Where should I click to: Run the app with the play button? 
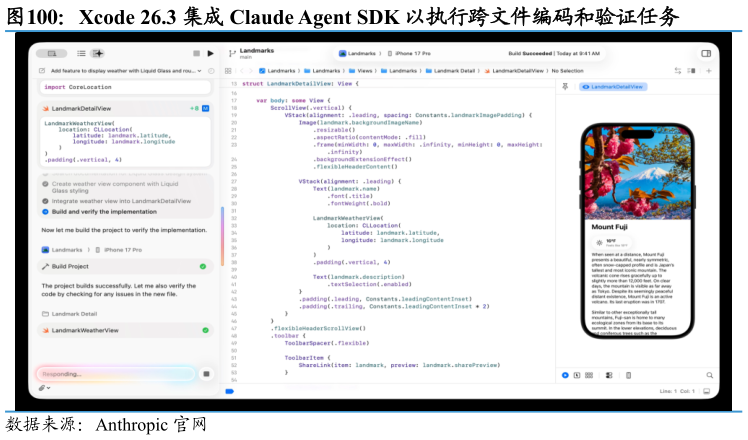(210, 53)
